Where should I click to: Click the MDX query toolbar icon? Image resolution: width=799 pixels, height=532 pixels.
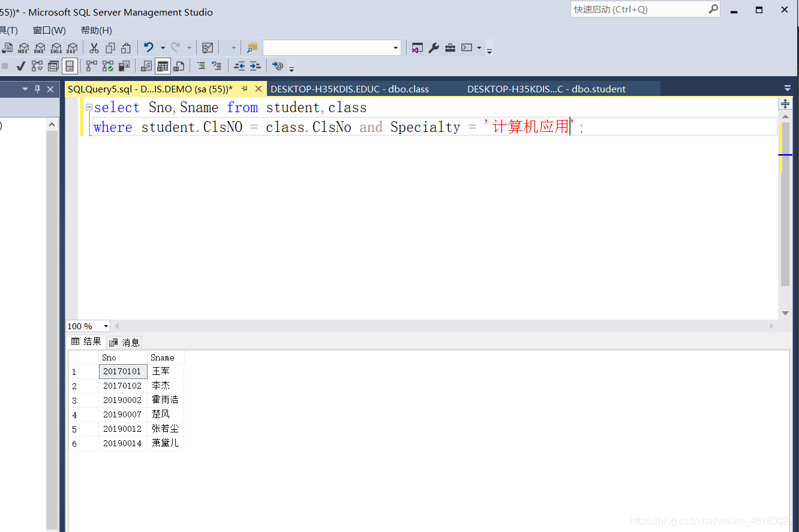23,48
